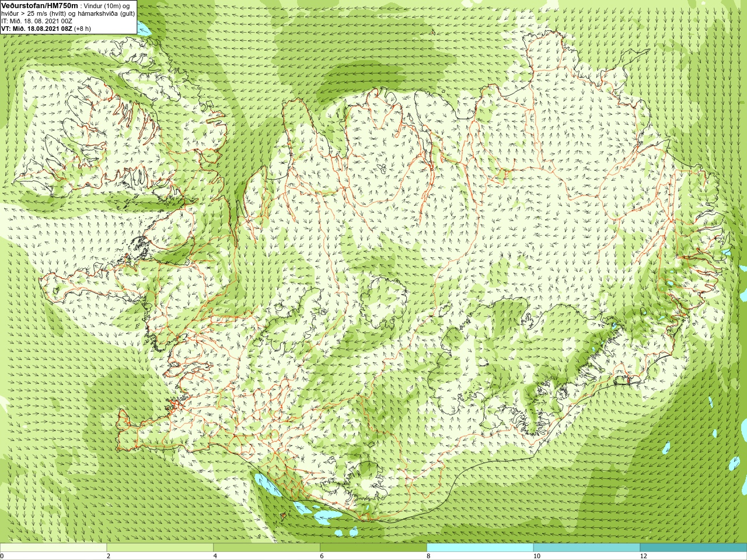Image resolution: width=747 pixels, height=560 pixels.
Task: Click the 'IT: Mið. 18. 08. 2021 00Z' line
Action: 37,20
